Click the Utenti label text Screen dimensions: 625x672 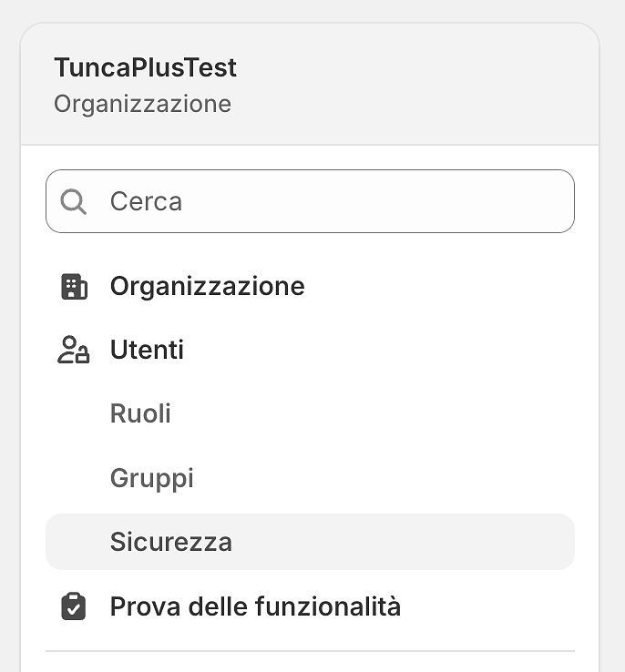click(147, 351)
